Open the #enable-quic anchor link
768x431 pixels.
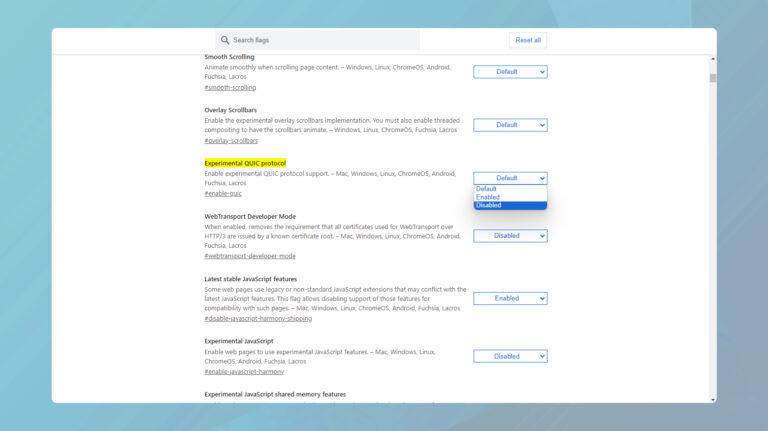[223, 194]
